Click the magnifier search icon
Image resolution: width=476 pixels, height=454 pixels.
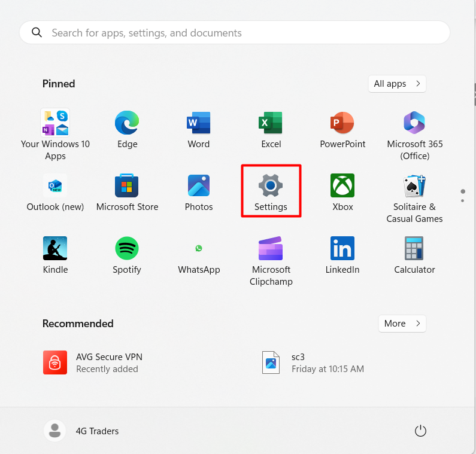37,32
